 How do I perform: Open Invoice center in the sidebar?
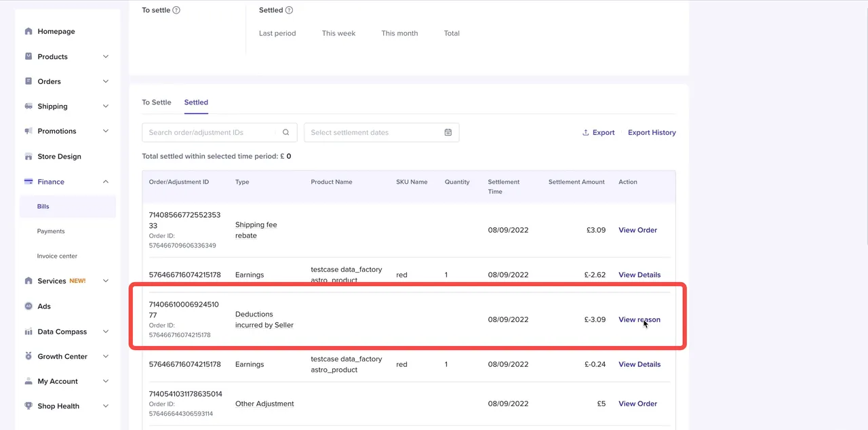pos(57,256)
